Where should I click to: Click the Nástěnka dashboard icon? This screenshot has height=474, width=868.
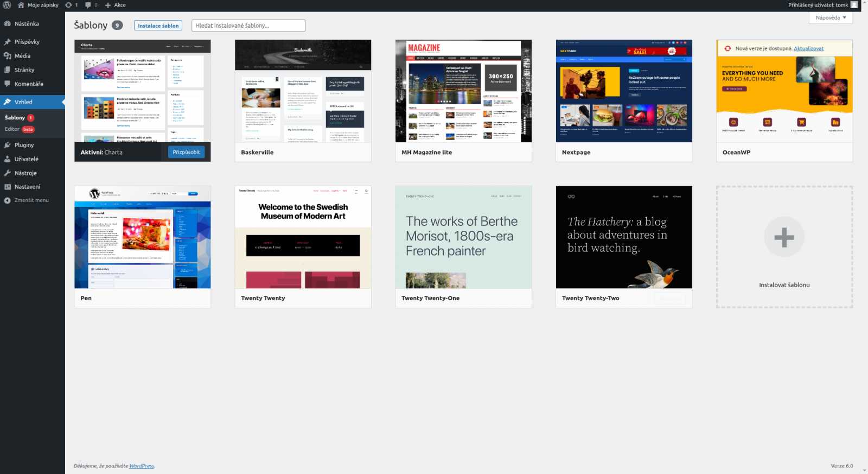point(7,24)
